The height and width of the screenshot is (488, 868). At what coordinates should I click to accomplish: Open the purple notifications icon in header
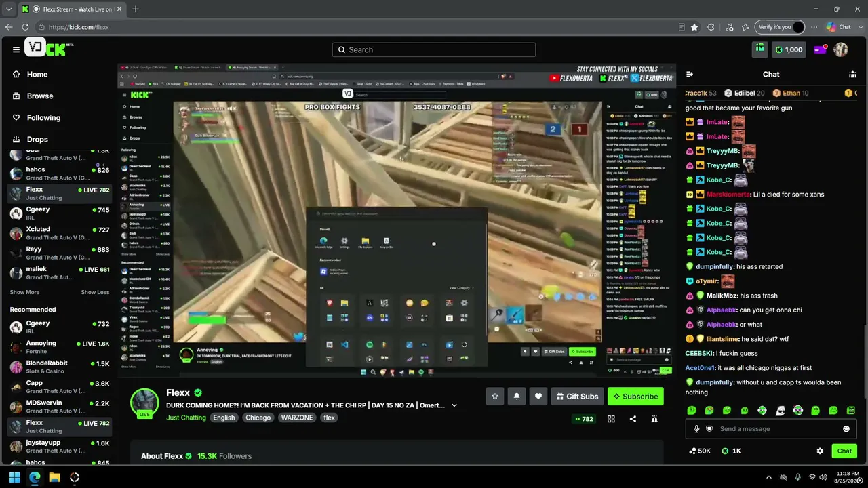pyautogui.click(x=820, y=49)
